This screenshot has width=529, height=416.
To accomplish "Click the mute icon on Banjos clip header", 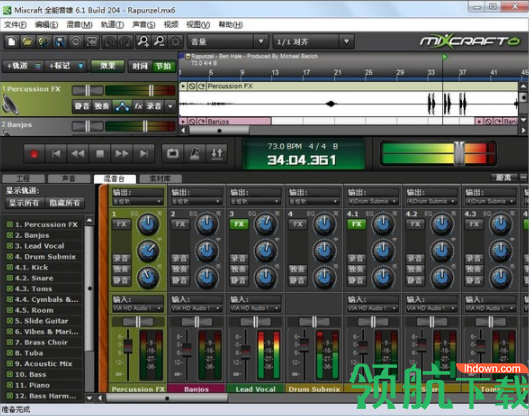I will 192,121.
